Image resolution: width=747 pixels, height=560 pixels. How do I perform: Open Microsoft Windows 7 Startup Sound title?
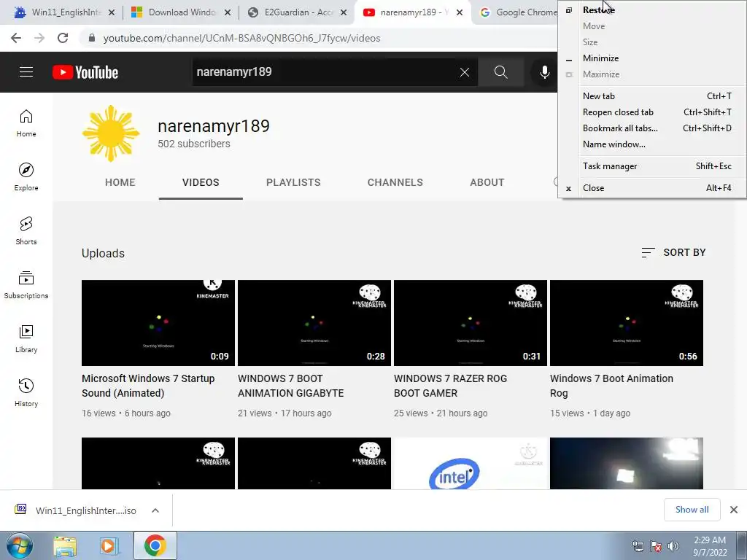tap(148, 386)
